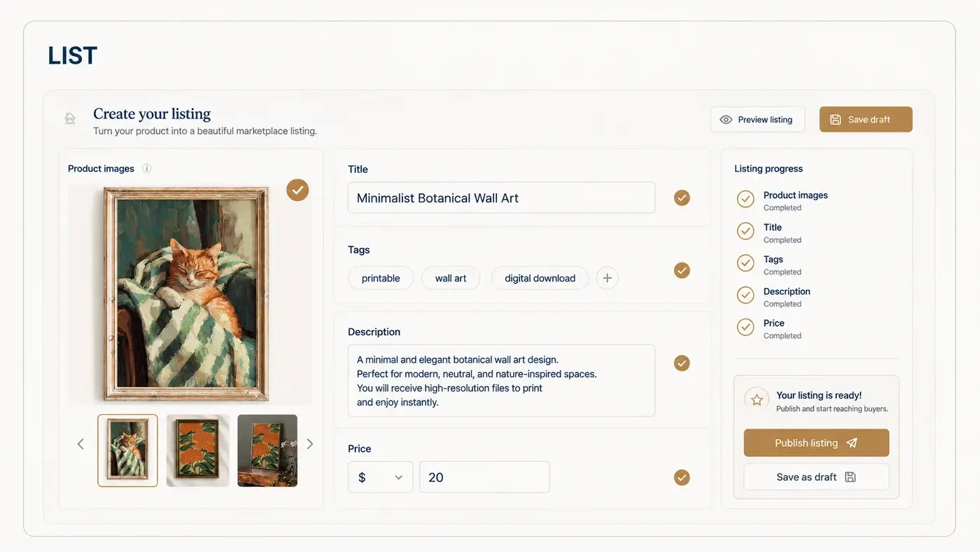Click the home icon beside Create your listing

(x=70, y=118)
